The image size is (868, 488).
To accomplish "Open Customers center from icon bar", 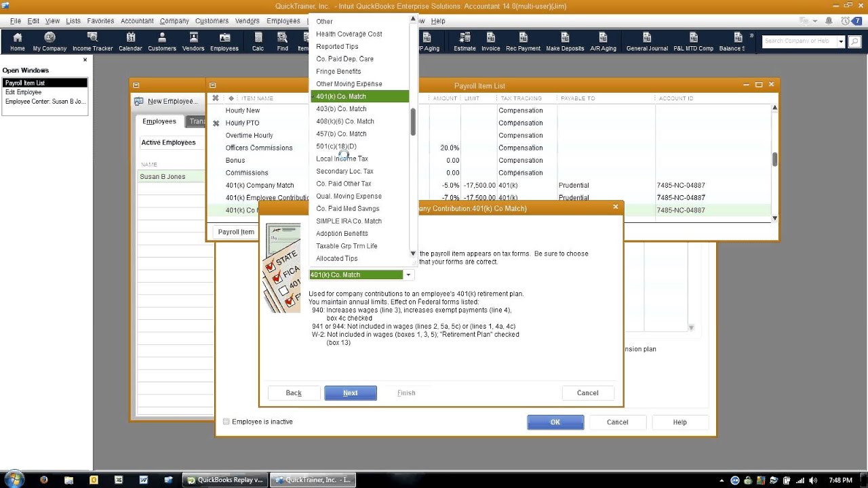I will (162, 41).
